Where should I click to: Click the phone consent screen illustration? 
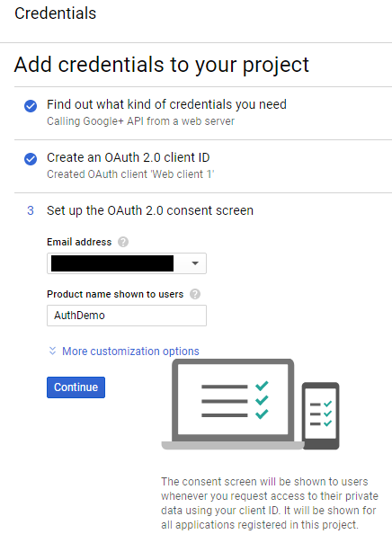320,416
